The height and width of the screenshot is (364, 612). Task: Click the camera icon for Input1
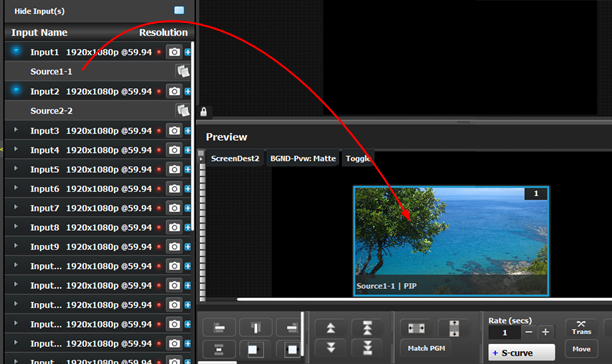(x=174, y=52)
